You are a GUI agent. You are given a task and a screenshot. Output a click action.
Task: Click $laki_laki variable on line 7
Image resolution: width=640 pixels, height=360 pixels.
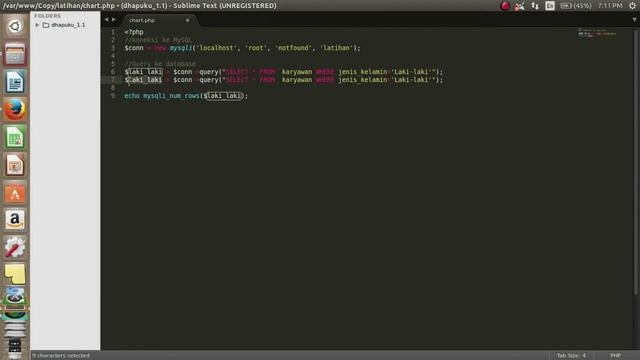coord(143,80)
